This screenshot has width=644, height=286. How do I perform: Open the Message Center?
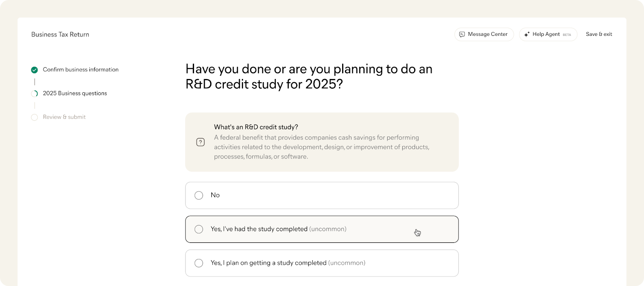(x=484, y=34)
